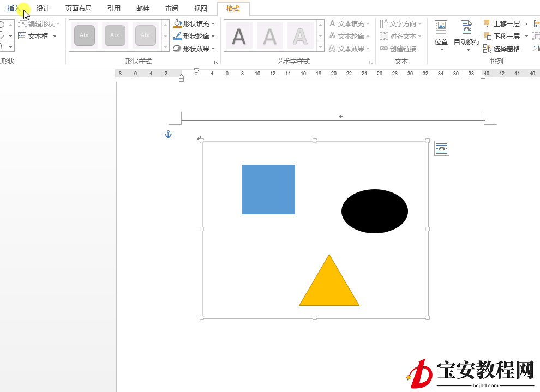540x392 pixels.
Task: Click the 对齐文本 icon
Action: point(384,36)
